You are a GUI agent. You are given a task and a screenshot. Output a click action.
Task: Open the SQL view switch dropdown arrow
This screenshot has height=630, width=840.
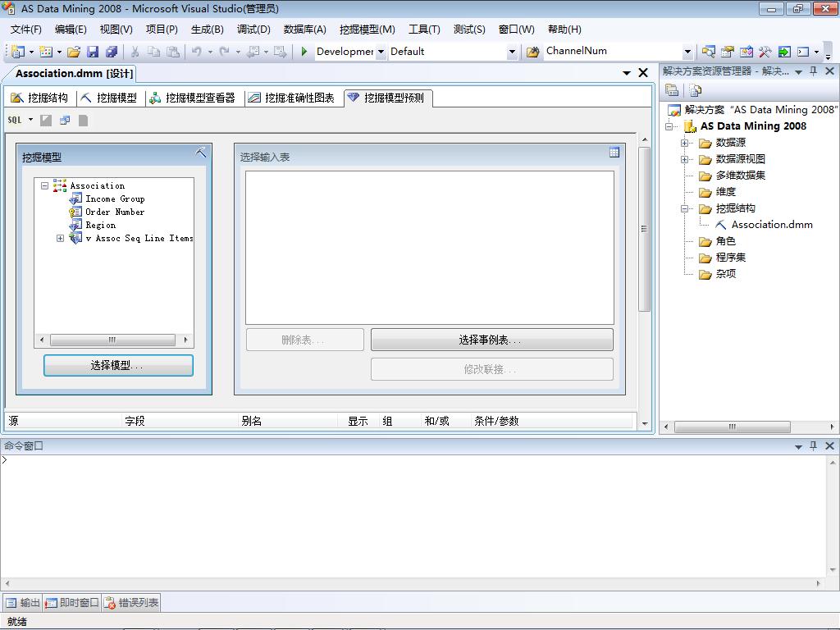point(30,120)
